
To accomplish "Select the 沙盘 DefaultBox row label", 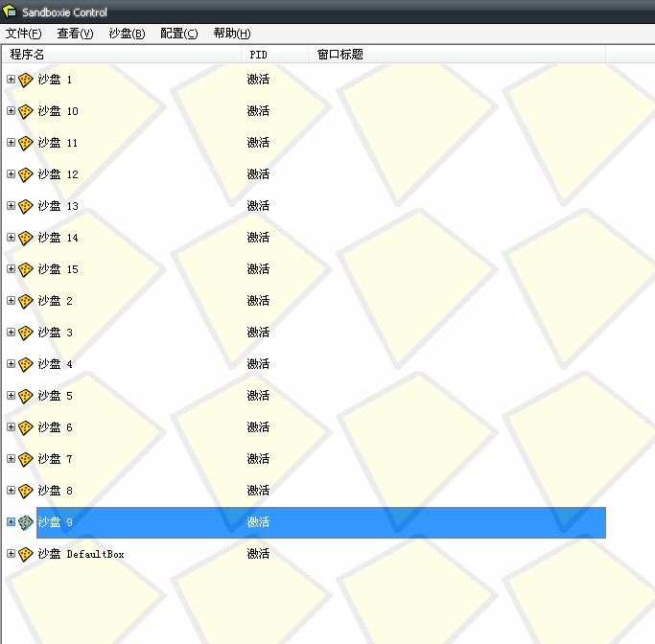I will [82, 554].
